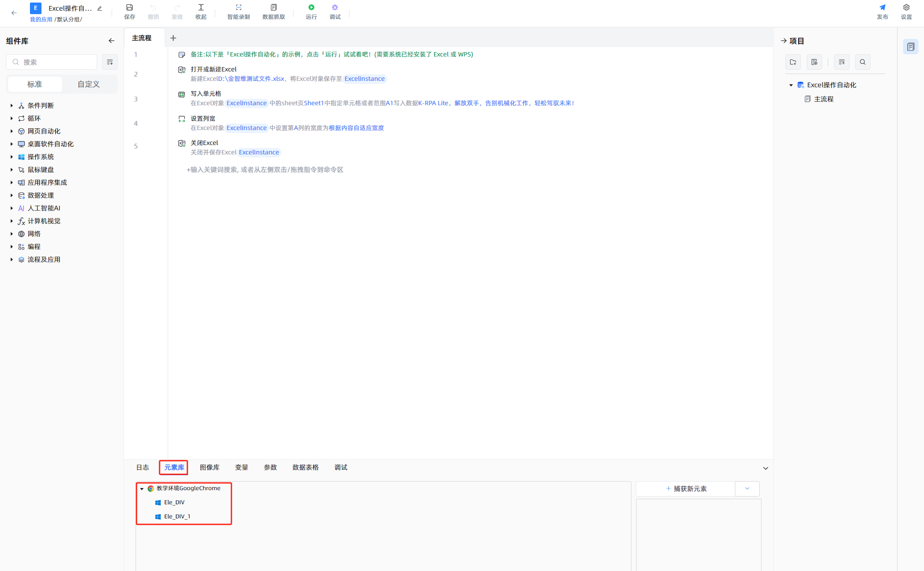Expand the 人工智能AI category
924x571 pixels.
point(12,208)
